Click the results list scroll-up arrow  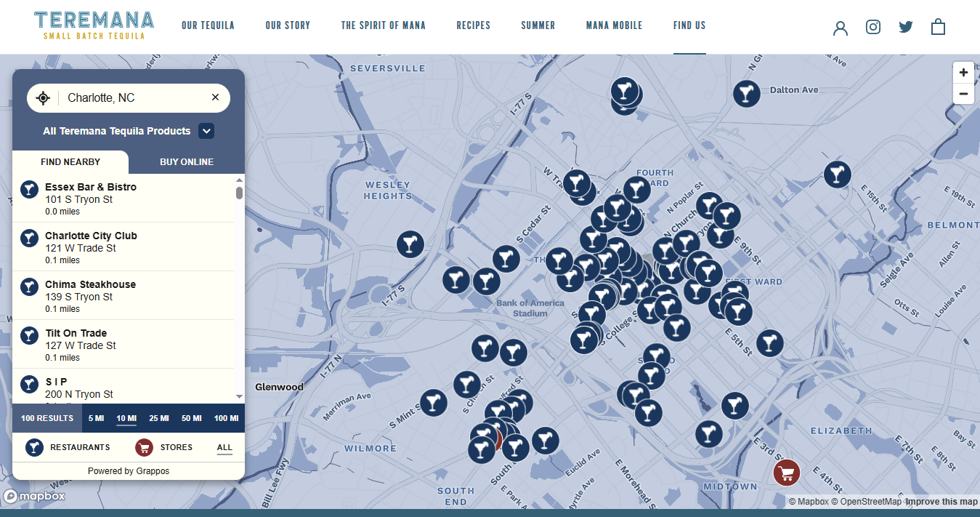point(239,180)
